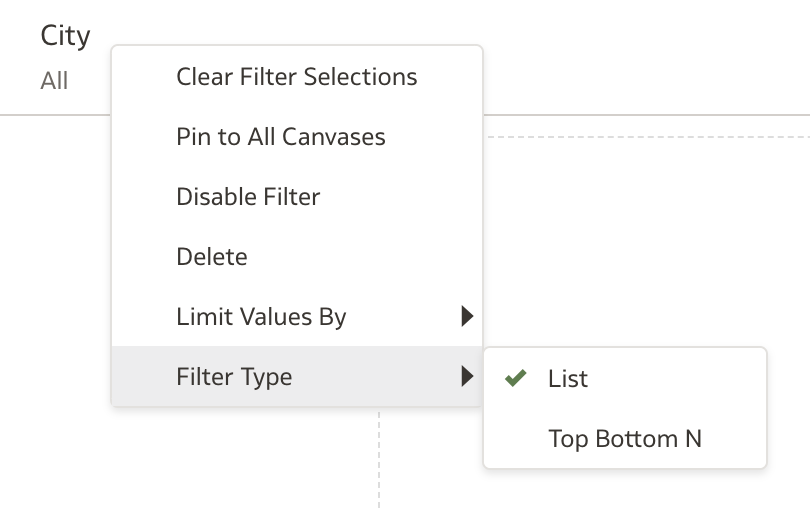Choose Clear Filter Selections from menu
The image size is (810, 508).
point(296,77)
